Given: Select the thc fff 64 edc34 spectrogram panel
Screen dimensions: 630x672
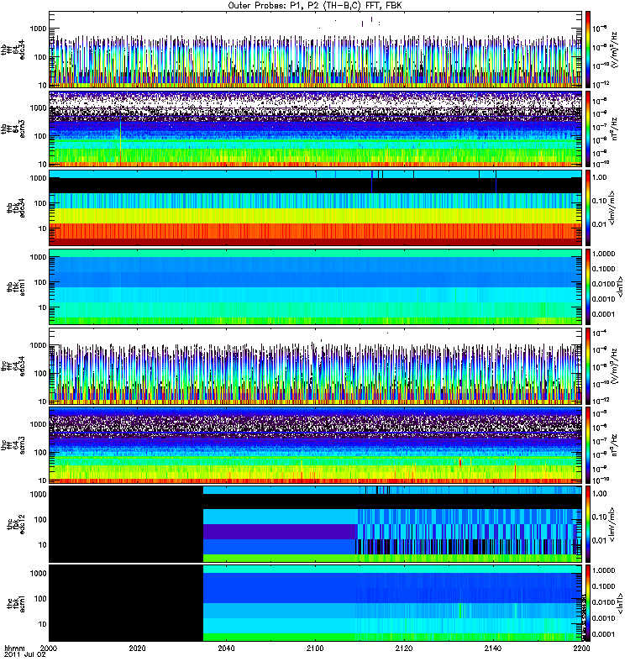Looking at the screenshot, I should (316, 366).
